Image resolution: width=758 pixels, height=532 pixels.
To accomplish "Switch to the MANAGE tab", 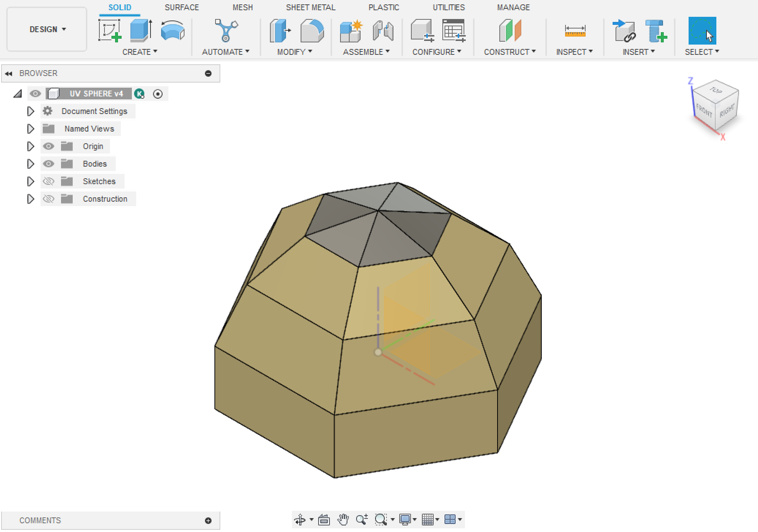I will click(x=513, y=7).
